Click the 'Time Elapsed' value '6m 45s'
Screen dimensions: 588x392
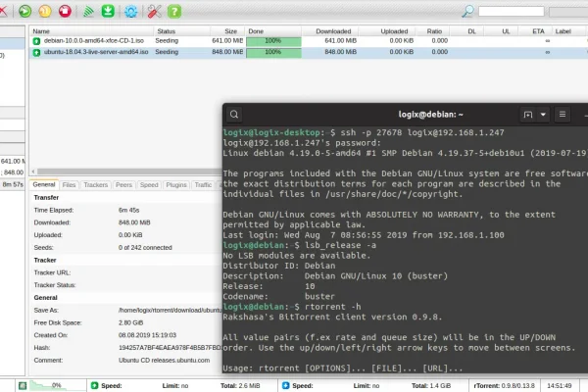(129, 210)
